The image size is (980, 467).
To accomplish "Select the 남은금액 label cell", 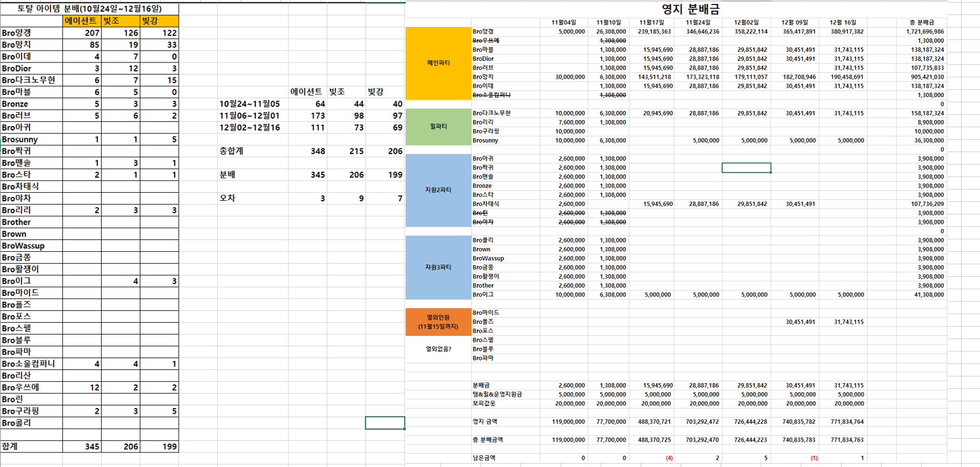I will click(x=486, y=458).
